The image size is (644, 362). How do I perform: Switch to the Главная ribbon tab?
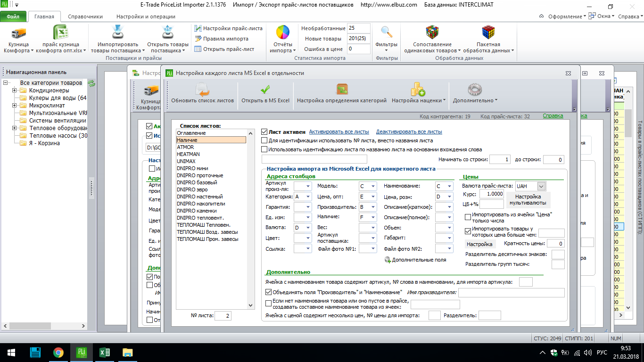click(x=44, y=16)
